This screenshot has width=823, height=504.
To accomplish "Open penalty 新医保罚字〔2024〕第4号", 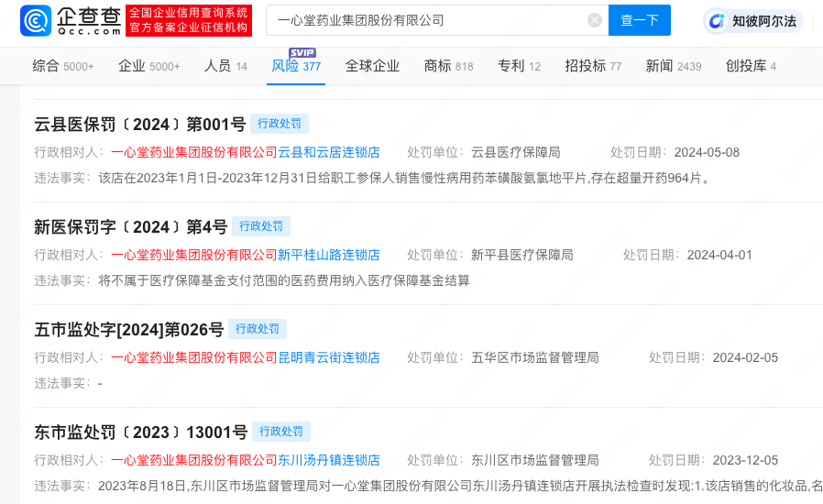I will [x=131, y=227].
